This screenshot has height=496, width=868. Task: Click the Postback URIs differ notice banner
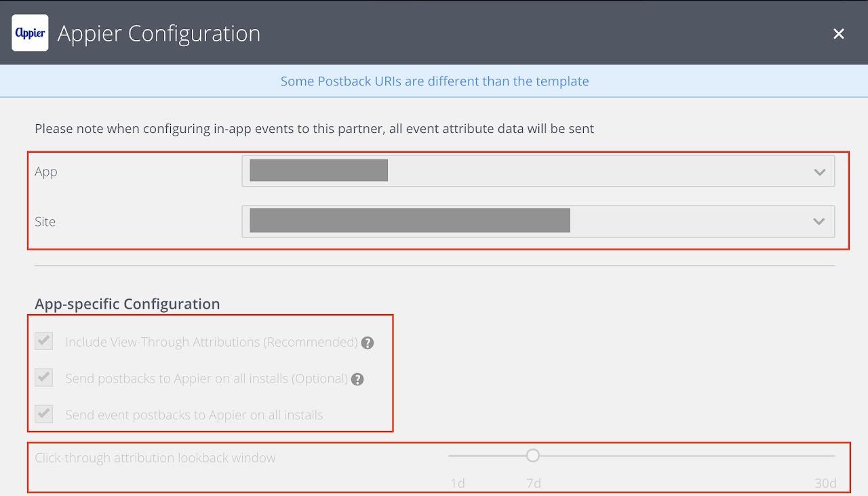coord(434,81)
